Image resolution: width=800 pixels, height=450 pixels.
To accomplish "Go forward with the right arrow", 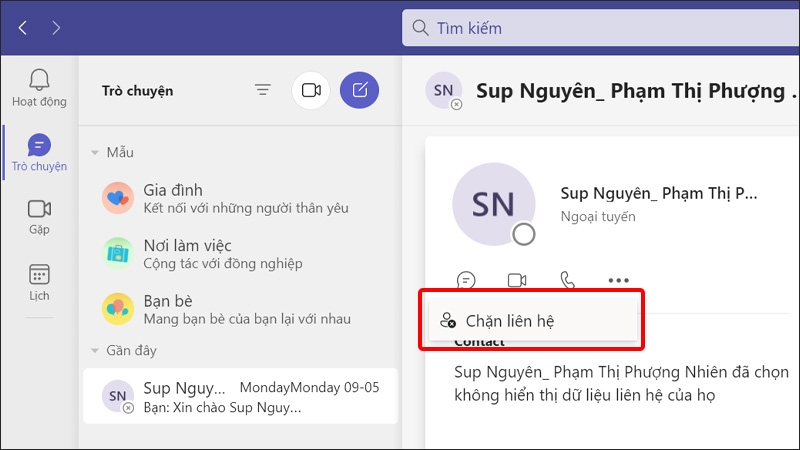I will [x=56, y=28].
